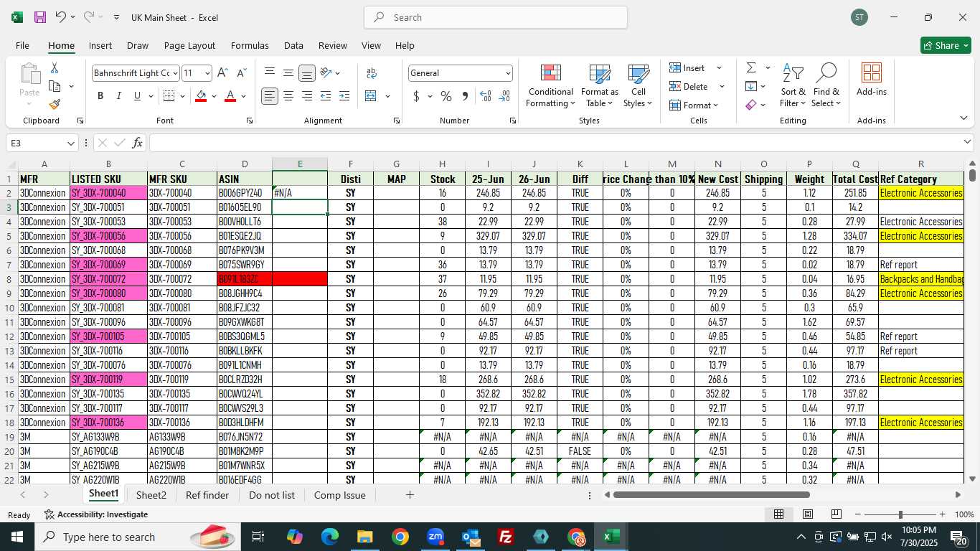Click the Format cells button

tap(694, 105)
